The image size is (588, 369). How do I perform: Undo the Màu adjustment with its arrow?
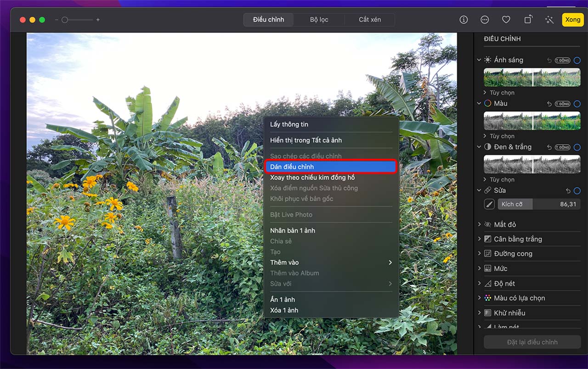coord(549,104)
